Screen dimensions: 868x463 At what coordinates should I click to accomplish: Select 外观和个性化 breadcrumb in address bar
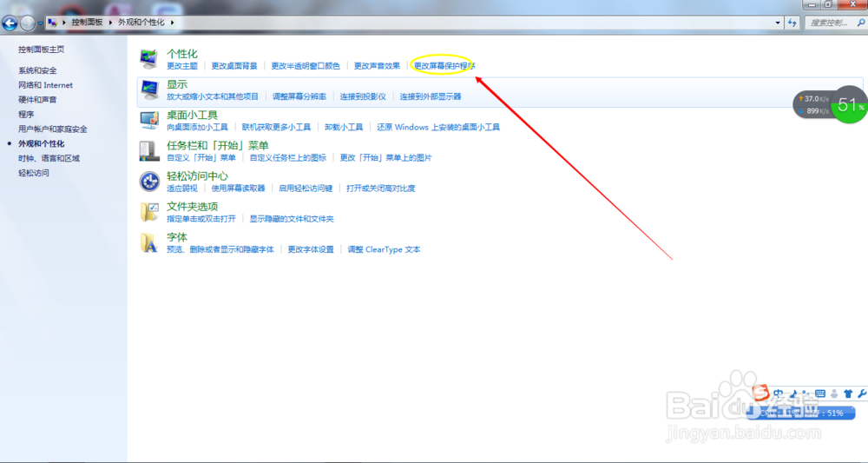pyautogui.click(x=141, y=23)
